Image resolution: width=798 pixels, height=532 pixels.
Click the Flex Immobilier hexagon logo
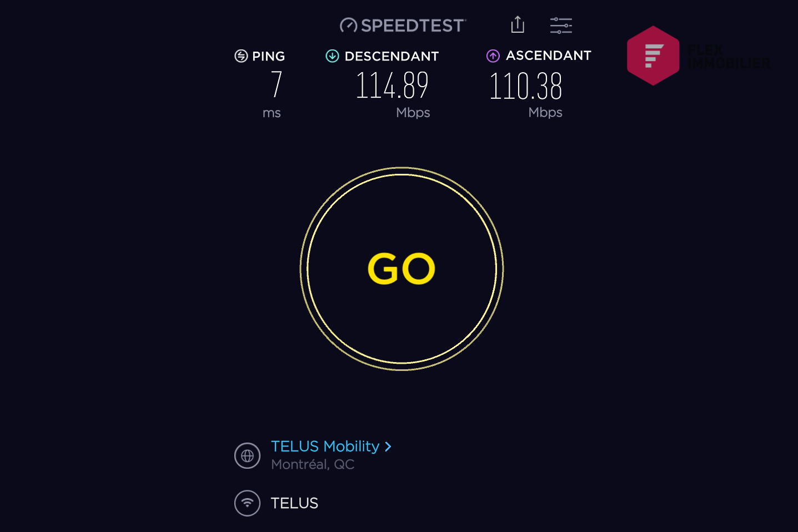pos(653,56)
